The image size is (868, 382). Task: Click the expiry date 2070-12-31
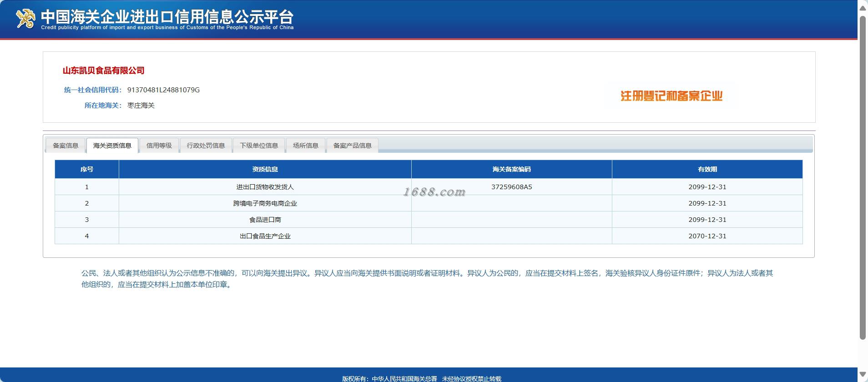click(x=707, y=236)
